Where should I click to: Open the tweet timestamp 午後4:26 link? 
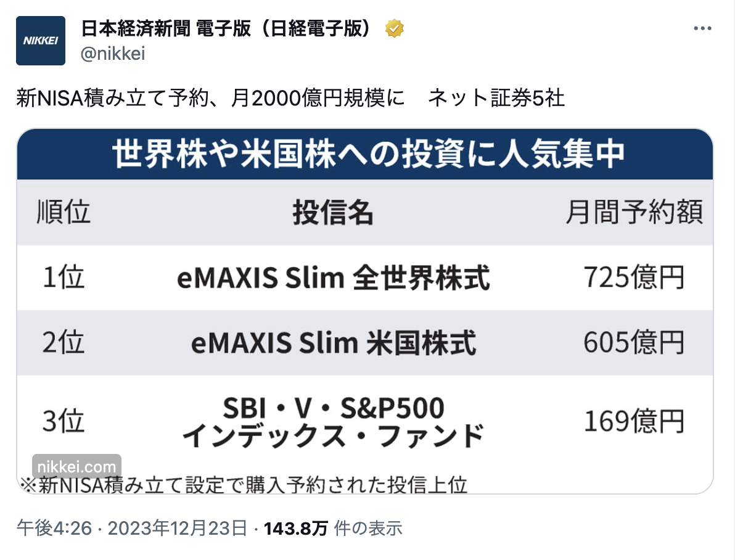54,528
